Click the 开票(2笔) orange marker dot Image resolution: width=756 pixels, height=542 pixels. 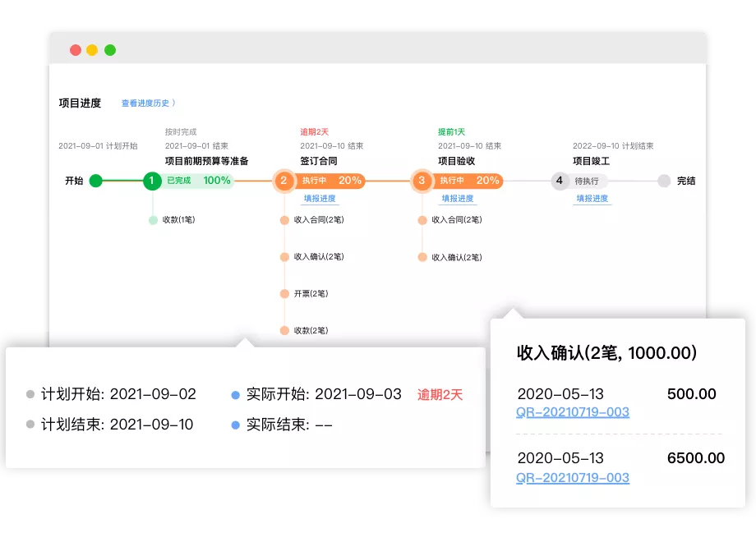(x=284, y=293)
